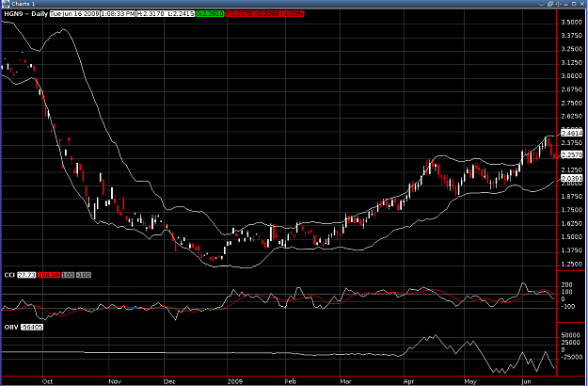Click the CCI 200 scale label
Screen dimensions: 588x386
point(566,285)
